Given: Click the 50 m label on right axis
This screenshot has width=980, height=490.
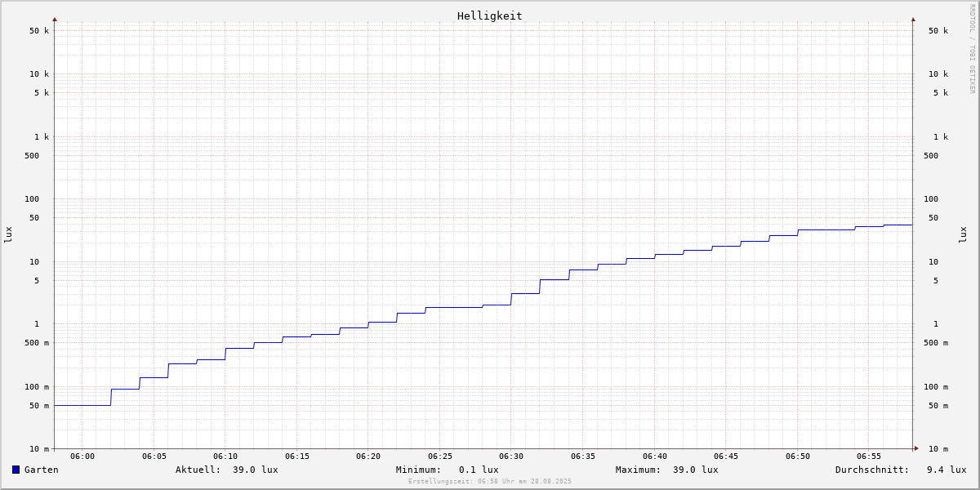Looking at the screenshot, I should point(938,406).
